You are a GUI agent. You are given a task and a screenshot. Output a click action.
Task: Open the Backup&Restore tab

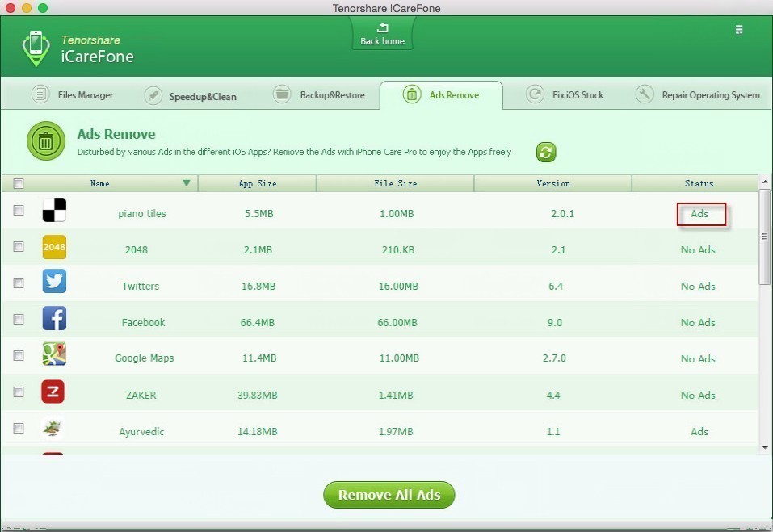click(319, 94)
